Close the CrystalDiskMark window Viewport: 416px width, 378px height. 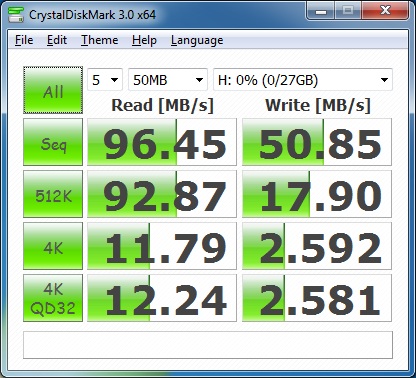pos(385,12)
